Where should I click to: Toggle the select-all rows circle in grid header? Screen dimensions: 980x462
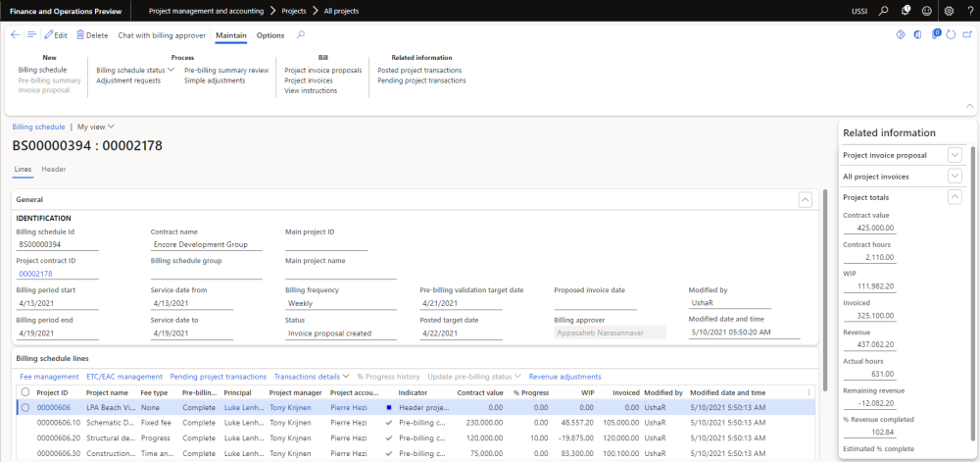[x=24, y=392]
